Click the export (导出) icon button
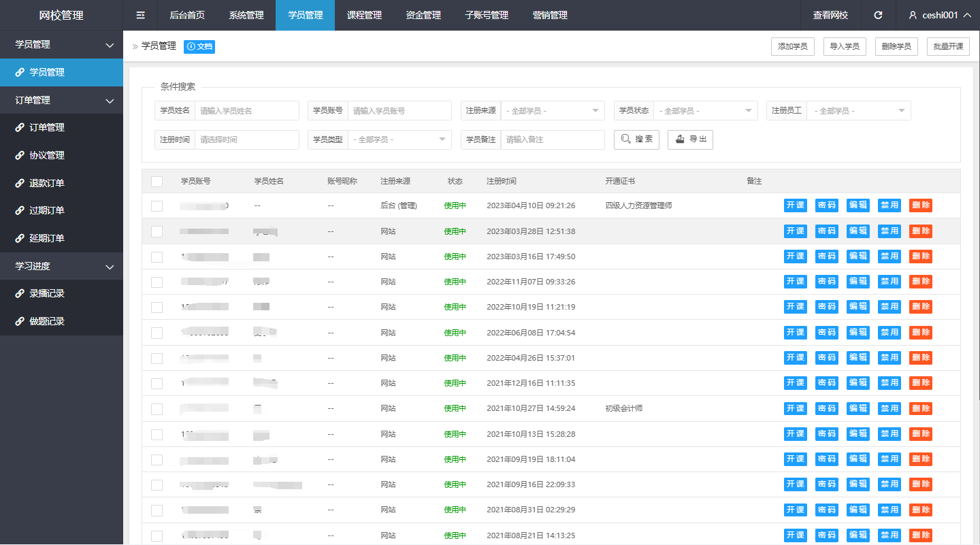 (689, 139)
